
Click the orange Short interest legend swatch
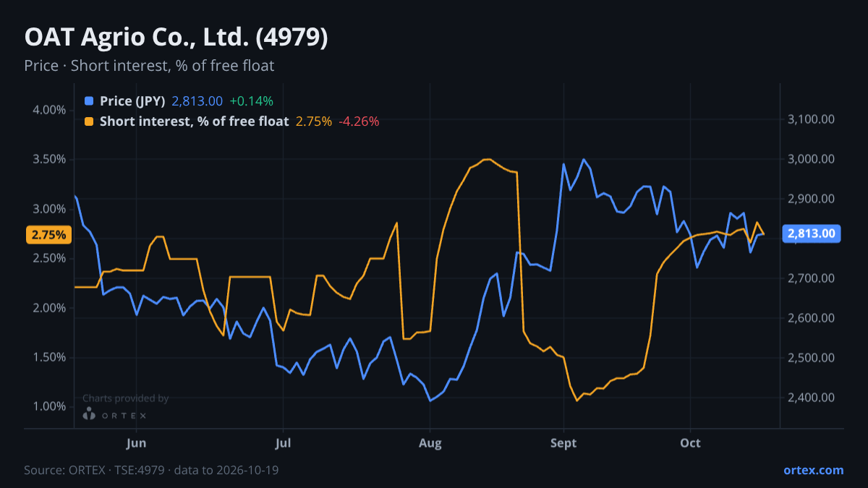point(89,121)
